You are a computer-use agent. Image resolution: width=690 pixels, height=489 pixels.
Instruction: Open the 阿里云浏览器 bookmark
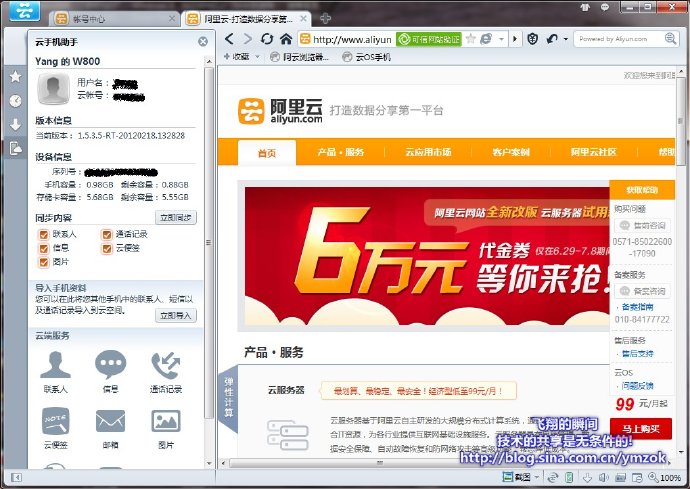point(299,57)
